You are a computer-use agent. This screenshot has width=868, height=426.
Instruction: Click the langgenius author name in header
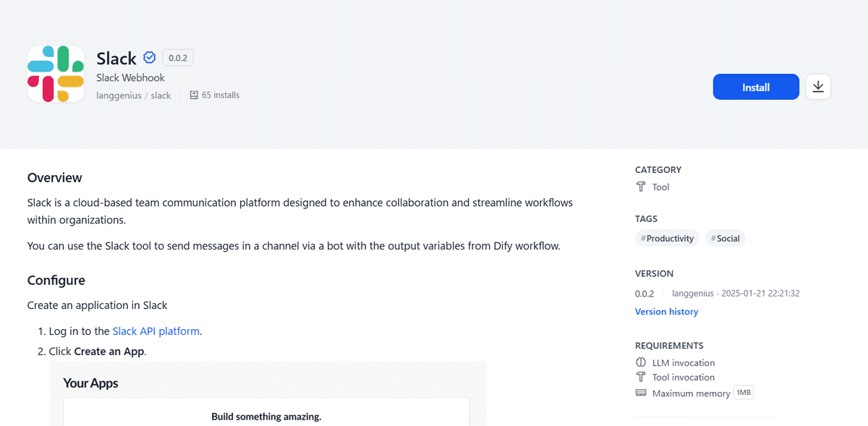pos(119,95)
